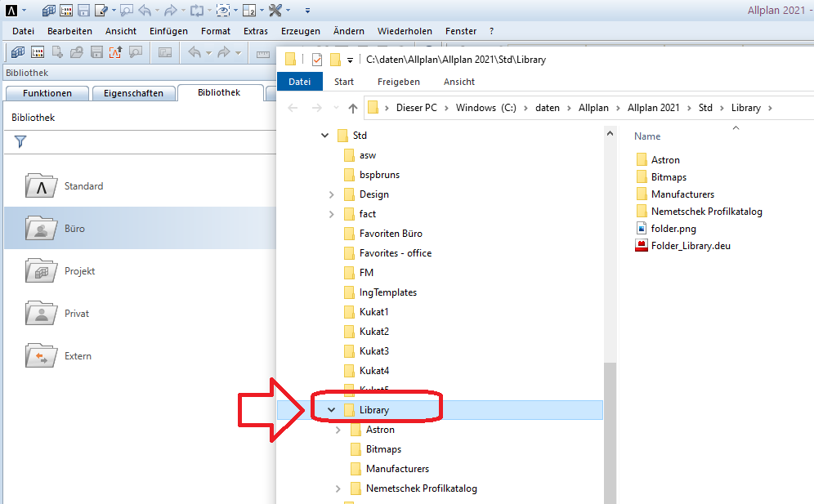Collapse the Library folder in tree

tap(331, 410)
